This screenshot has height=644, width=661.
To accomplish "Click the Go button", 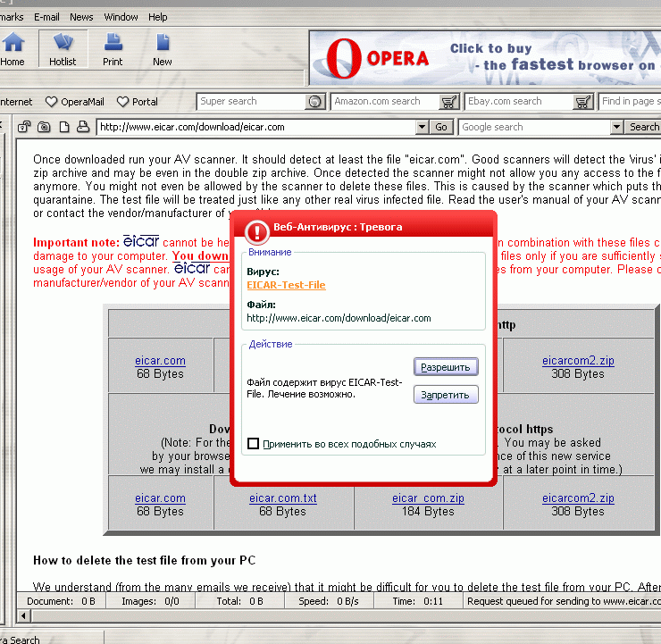I will [441, 127].
